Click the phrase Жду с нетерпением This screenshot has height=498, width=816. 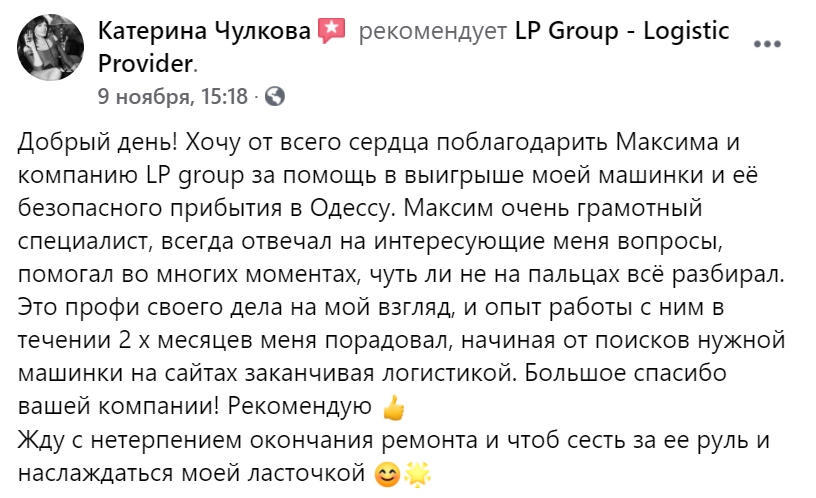click(119, 439)
